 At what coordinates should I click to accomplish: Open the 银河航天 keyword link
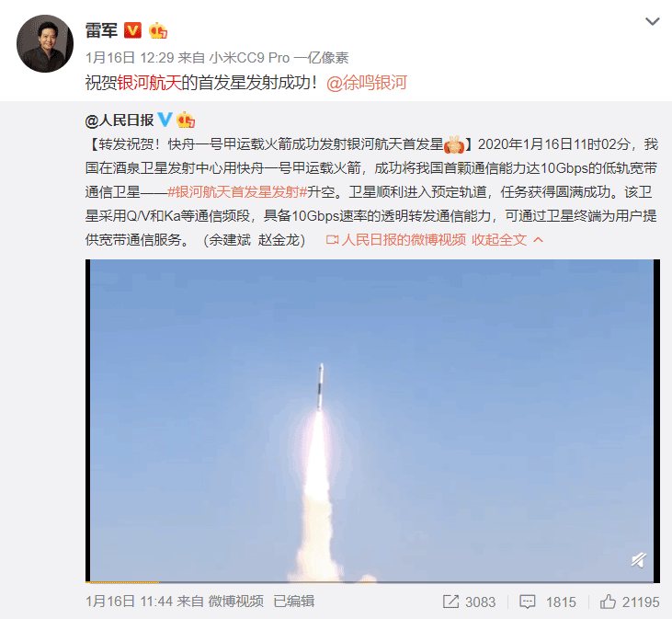coord(149,83)
